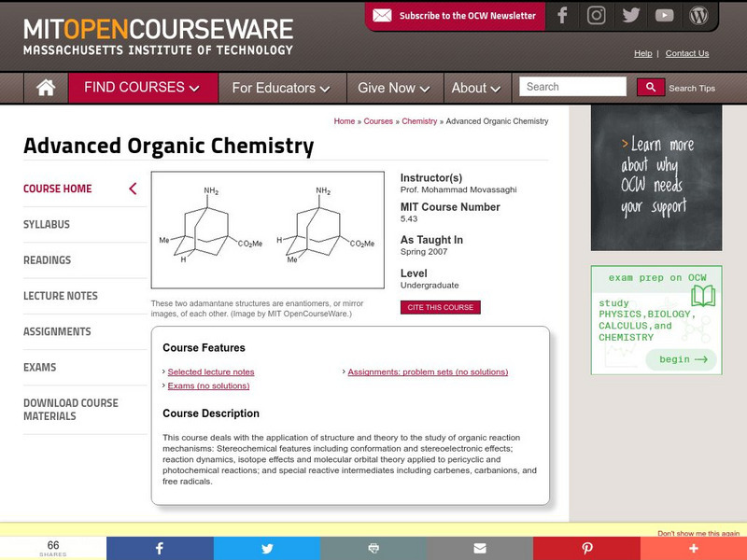Click the begin button in exam prep ad

tap(682, 359)
